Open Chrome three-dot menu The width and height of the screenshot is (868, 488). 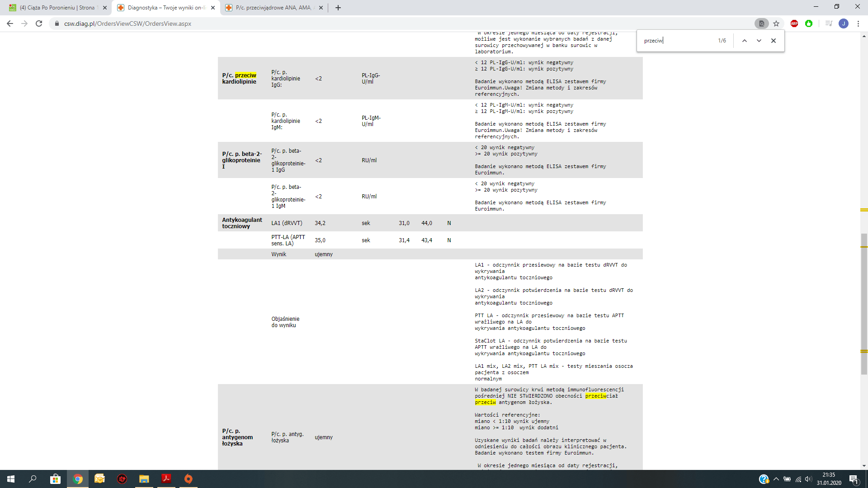click(858, 23)
